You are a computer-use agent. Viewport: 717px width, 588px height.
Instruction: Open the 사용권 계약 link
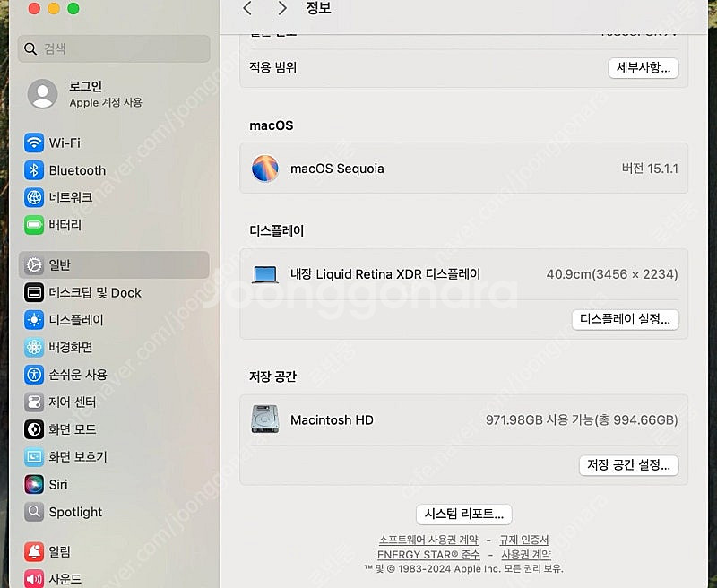pos(526,555)
